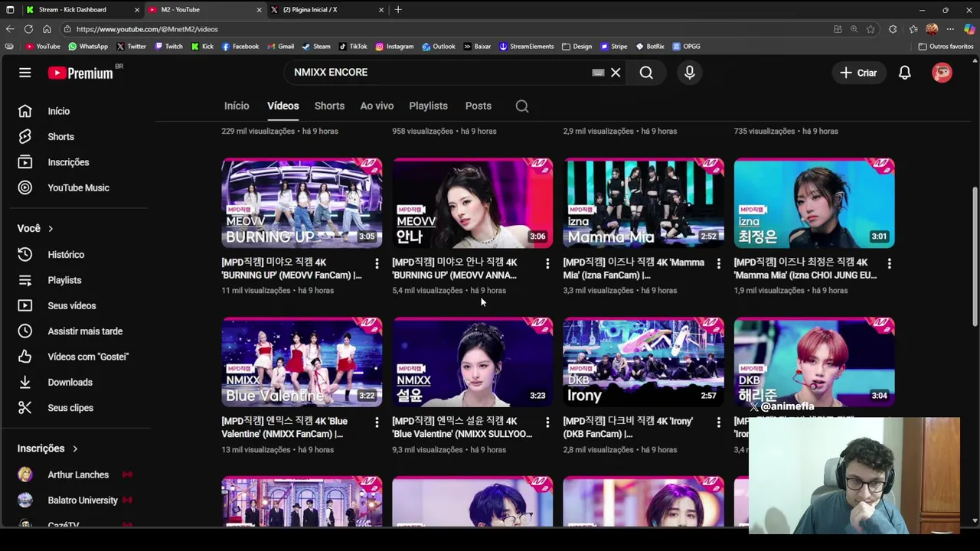Open the StreamElements bookmark
980x551 pixels.
point(527,47)
